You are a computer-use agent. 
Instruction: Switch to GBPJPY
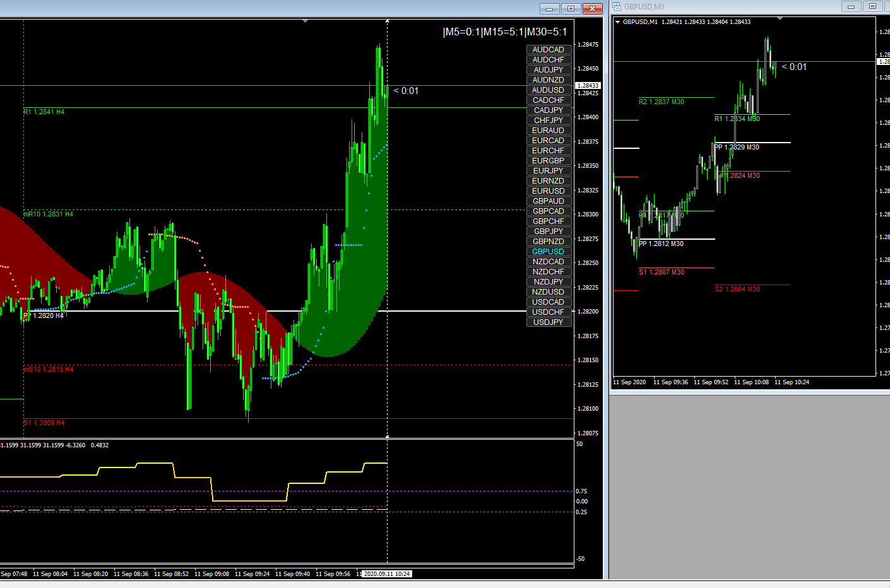click(x=549, y=232)
